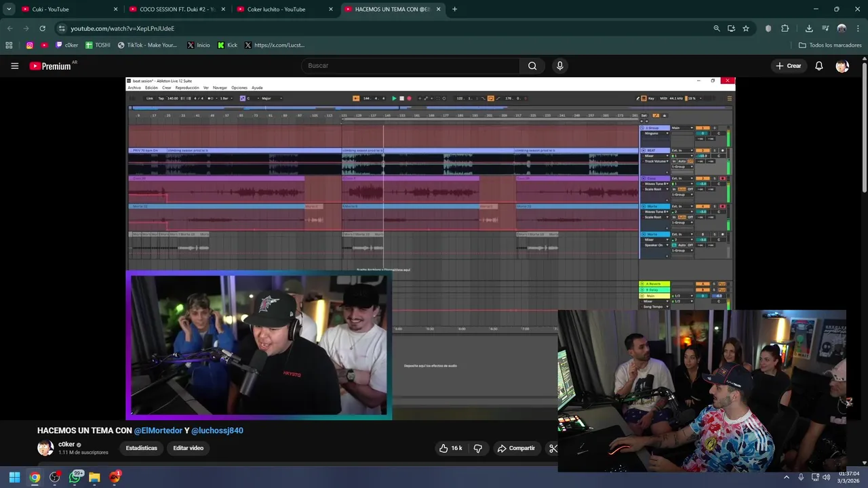
Task: Set Coco track monitor to Off
Action: point(690,189)
